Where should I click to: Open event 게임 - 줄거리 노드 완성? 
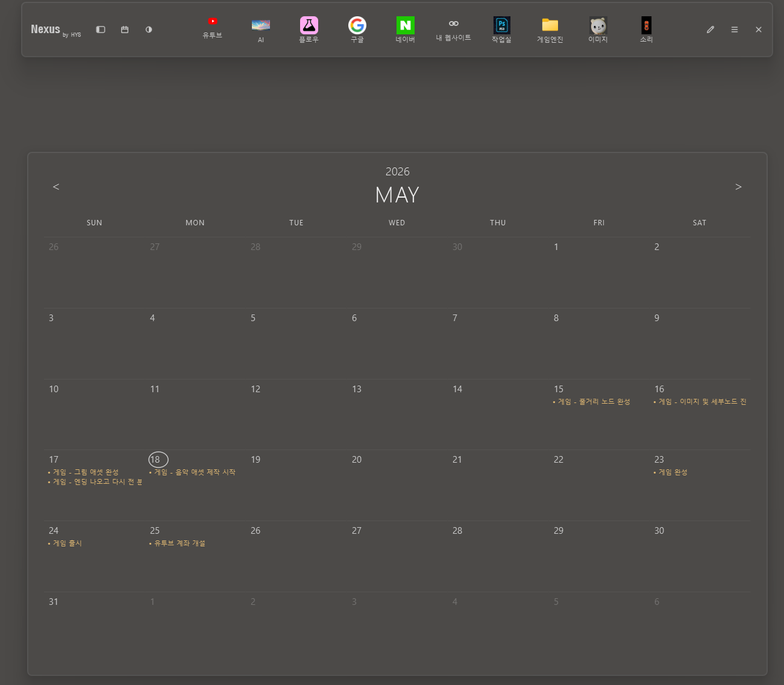pyautogui.click(x=591, y=402)
